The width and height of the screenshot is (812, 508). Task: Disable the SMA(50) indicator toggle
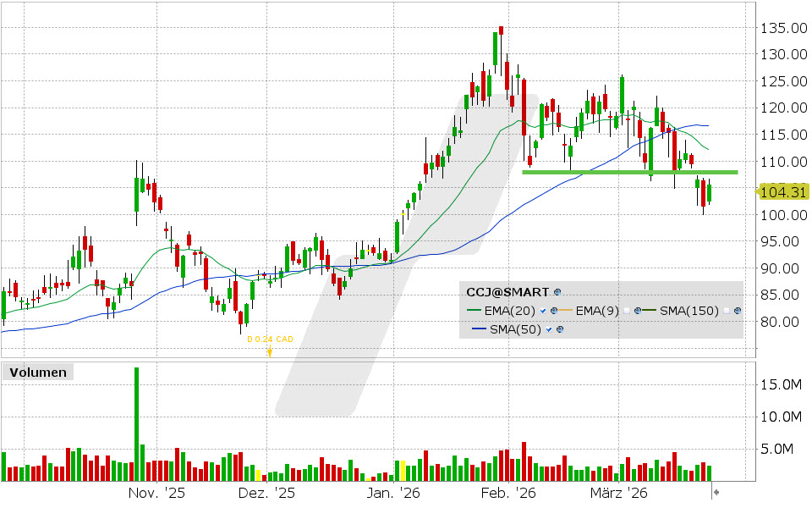[548, 329]
